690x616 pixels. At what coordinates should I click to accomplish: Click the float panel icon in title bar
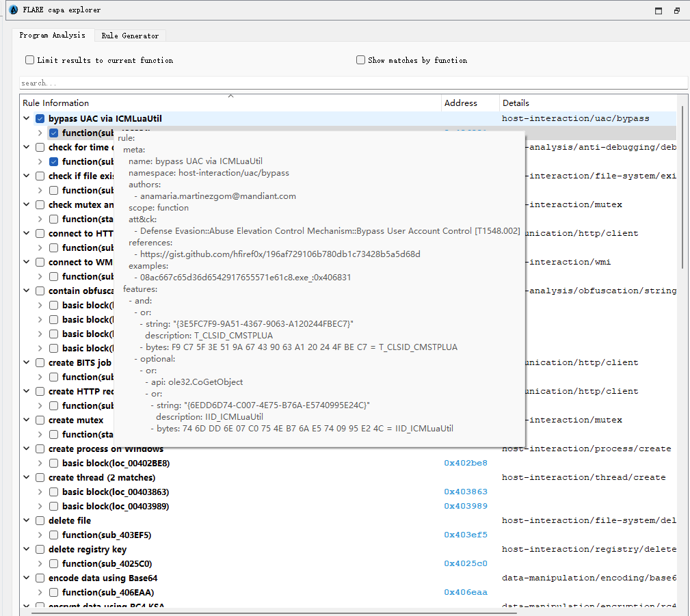(676, 10)
